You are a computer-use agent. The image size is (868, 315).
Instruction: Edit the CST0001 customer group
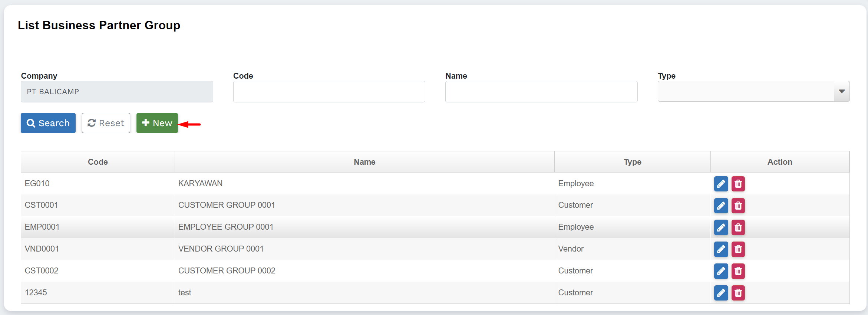[721, 206]
